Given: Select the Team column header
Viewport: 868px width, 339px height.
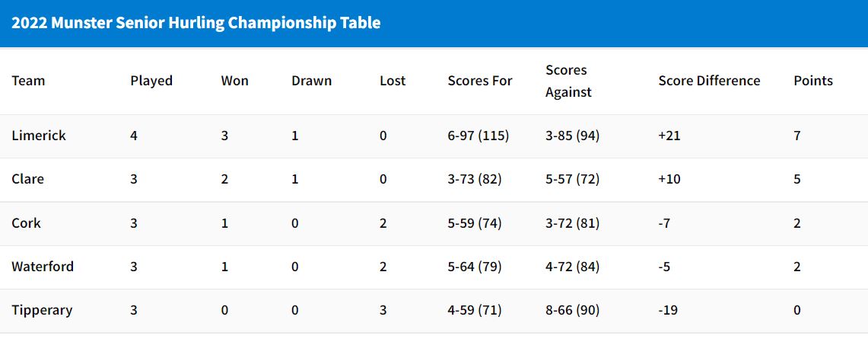Looking at the screenshot, I should [x=28, y=81].
